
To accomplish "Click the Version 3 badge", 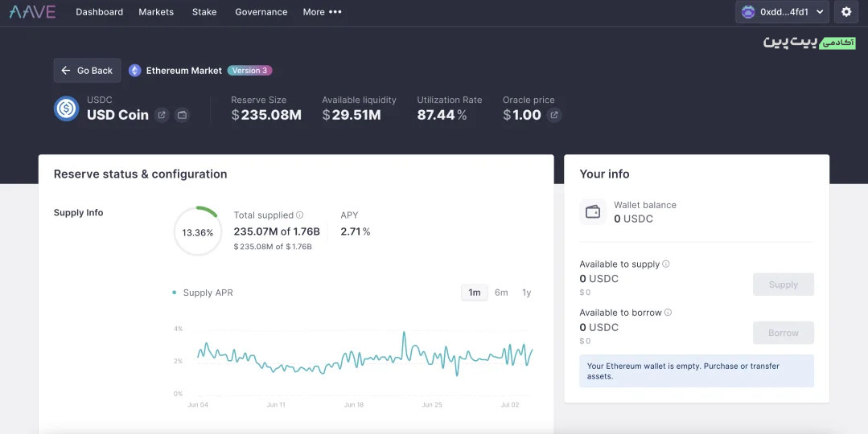I will click(249, 70).
